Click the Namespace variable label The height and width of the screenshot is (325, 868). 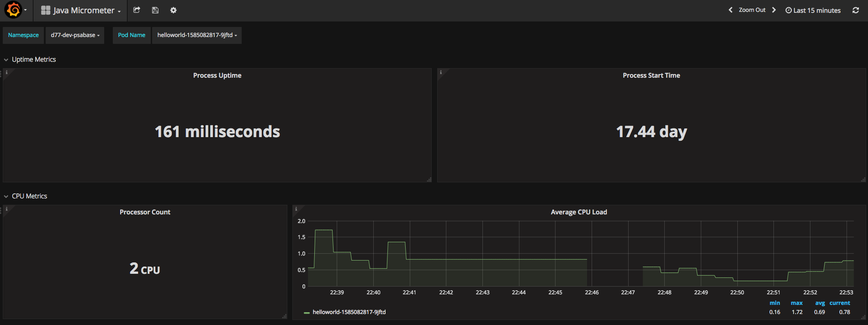[x=23, y=35]
